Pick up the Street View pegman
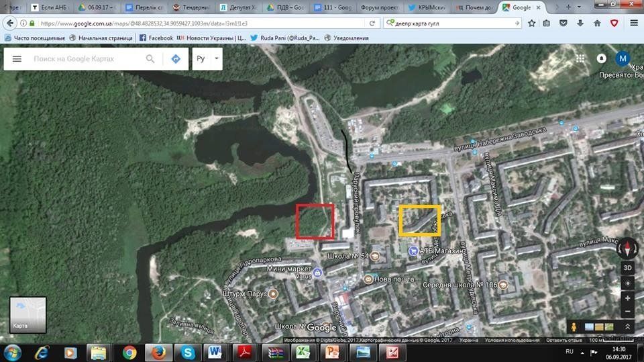 click(574, 326)
